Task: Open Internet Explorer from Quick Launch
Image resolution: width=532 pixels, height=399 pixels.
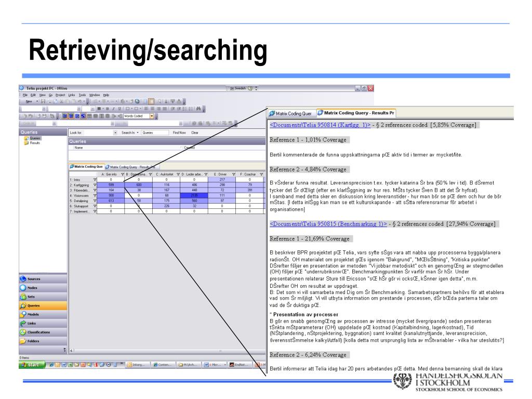Action: pyautogui.click(x=51, y=365)
